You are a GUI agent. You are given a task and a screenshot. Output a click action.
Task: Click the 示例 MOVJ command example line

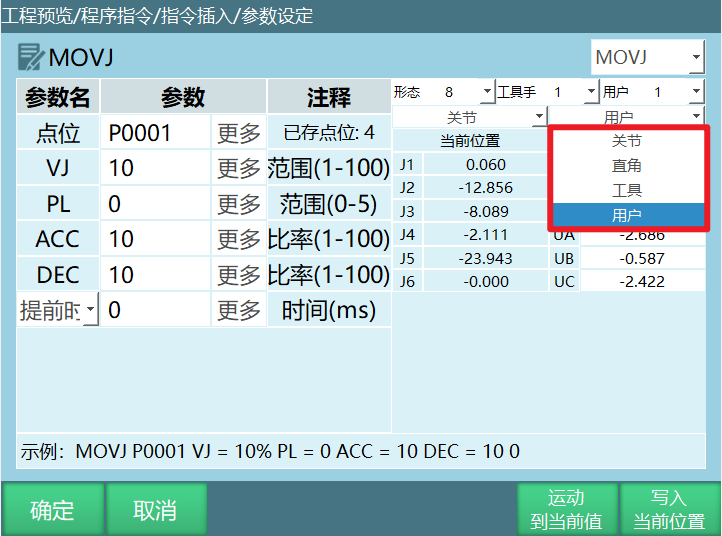click(361, 451)
